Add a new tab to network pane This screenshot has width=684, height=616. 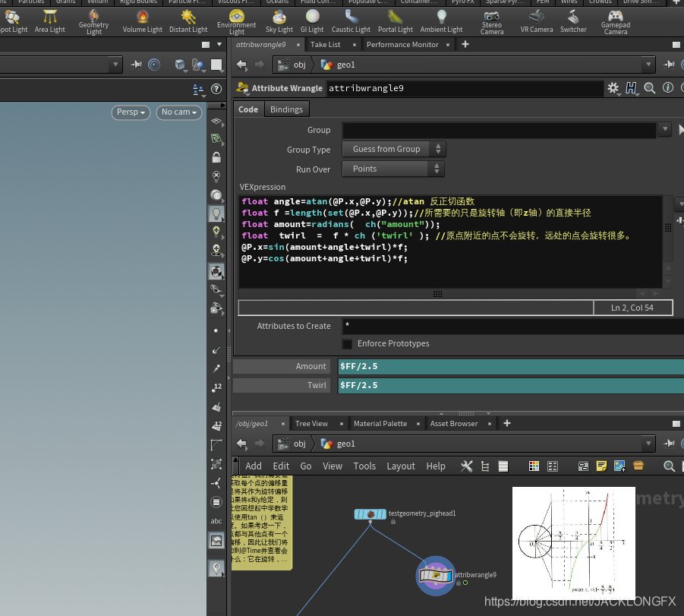507,423
